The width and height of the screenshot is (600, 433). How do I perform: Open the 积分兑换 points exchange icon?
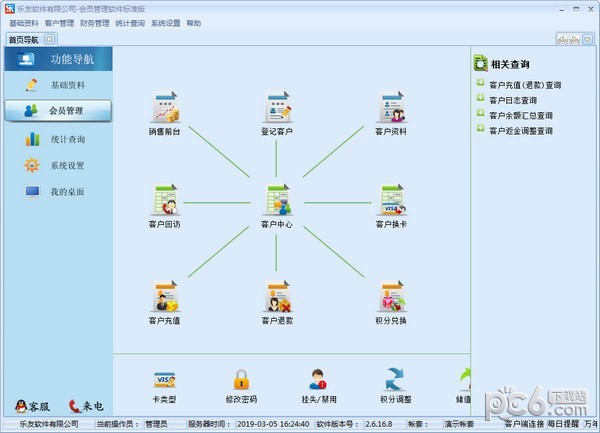click(391, 297)
